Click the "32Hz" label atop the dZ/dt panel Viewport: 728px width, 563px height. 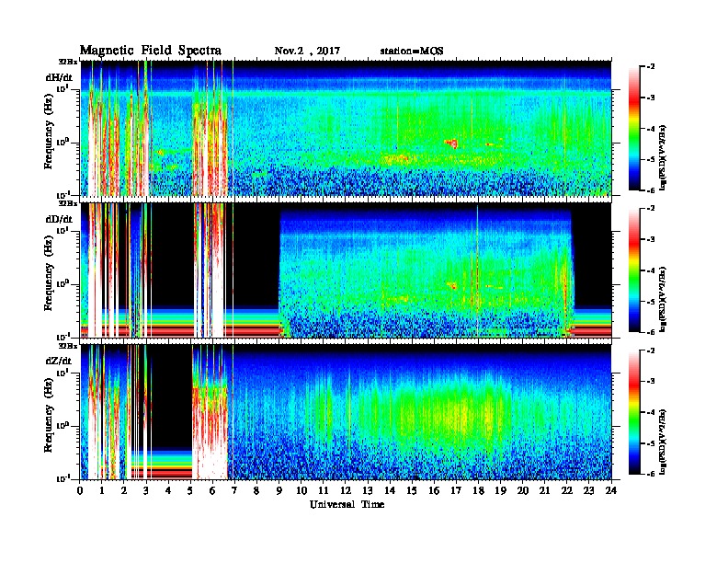coord(68,346)
